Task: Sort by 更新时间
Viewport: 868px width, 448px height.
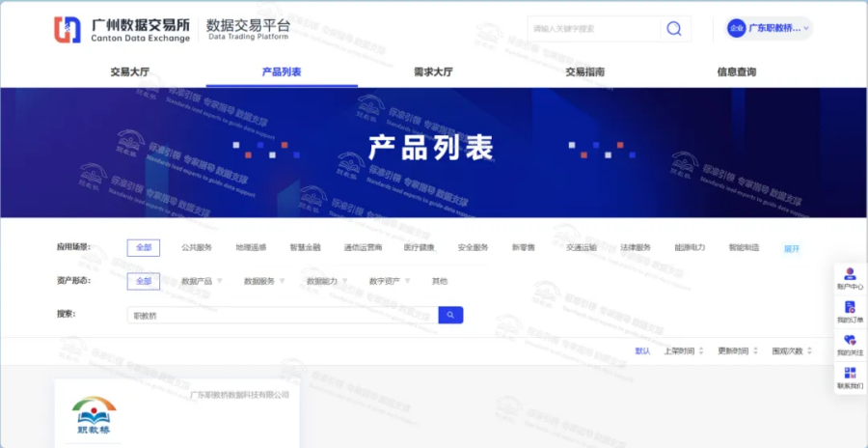Action: pyautogui.click(x=738, y=351)
